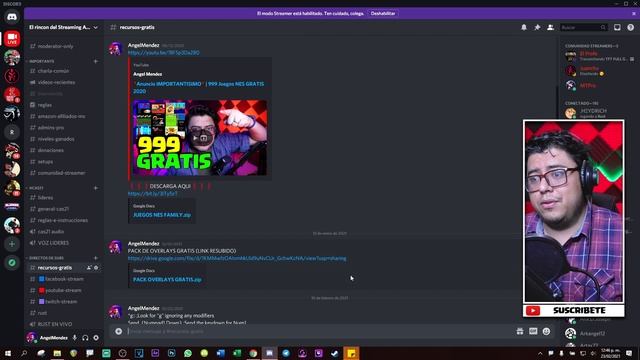Viewport: 640px width, 360px height.
Task: Open Telegram from the taskbar
Action: 286,353
